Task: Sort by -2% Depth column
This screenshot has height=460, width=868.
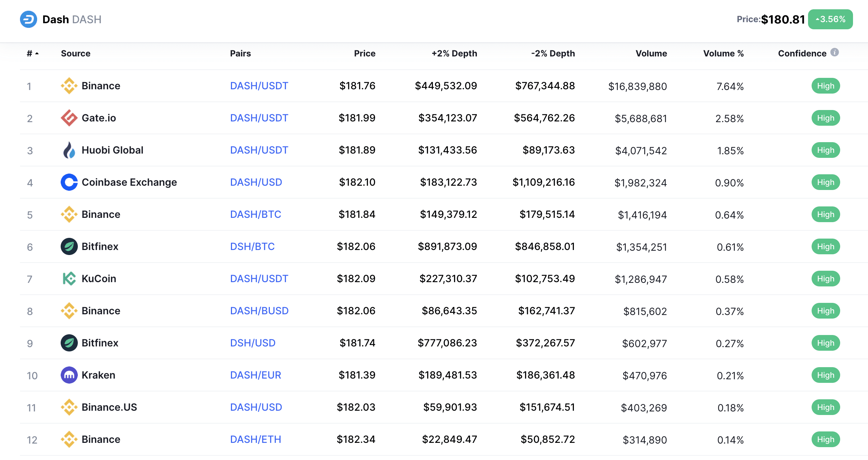Action: [x=553, y=54]
